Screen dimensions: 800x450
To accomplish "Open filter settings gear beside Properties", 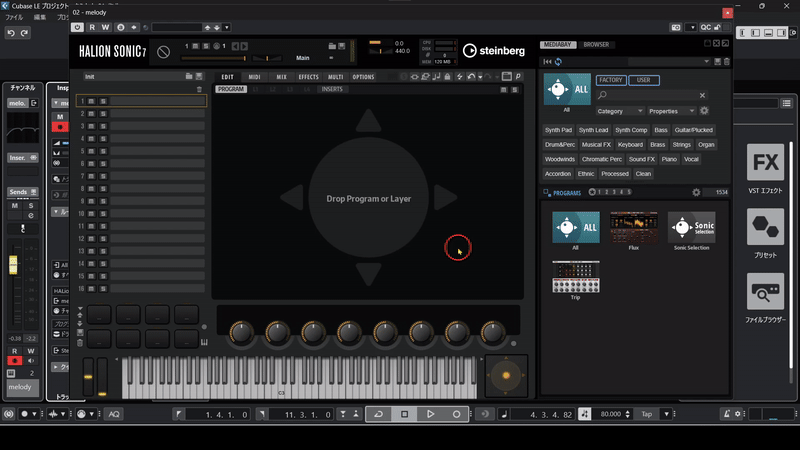I will pos(704,111).
